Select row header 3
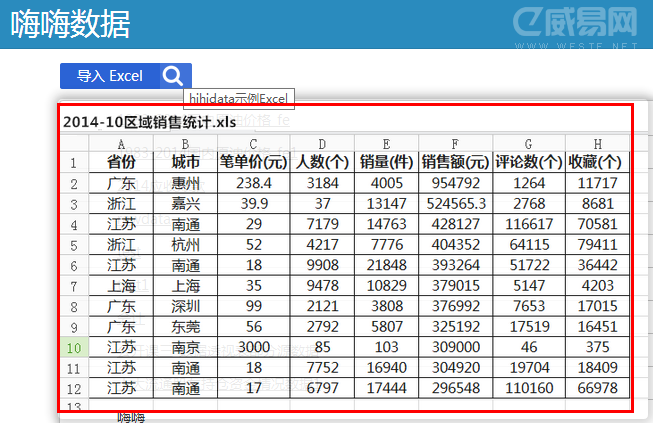The height and width of the screenshot is (423, 653). click(x=74, y=204)
